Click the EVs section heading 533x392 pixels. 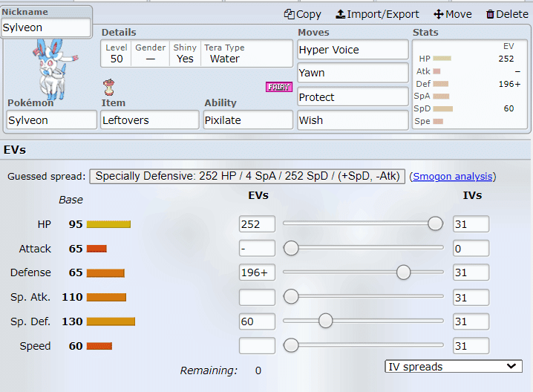pyautogui.click(x=15, y=150)
